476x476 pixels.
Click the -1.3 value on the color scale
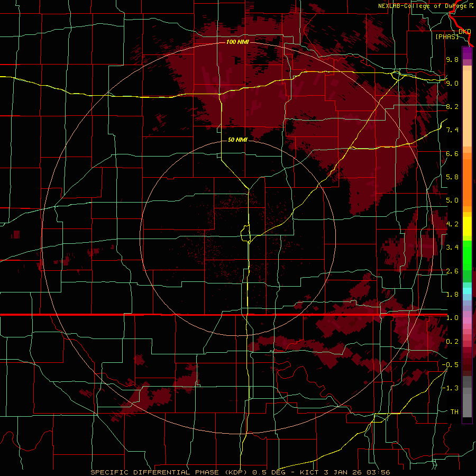[450, 388]
